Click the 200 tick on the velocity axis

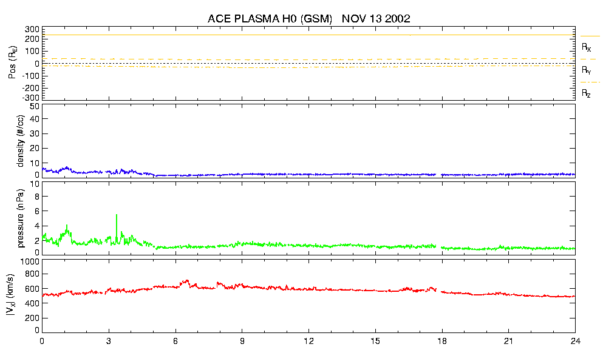coord(32,318)
